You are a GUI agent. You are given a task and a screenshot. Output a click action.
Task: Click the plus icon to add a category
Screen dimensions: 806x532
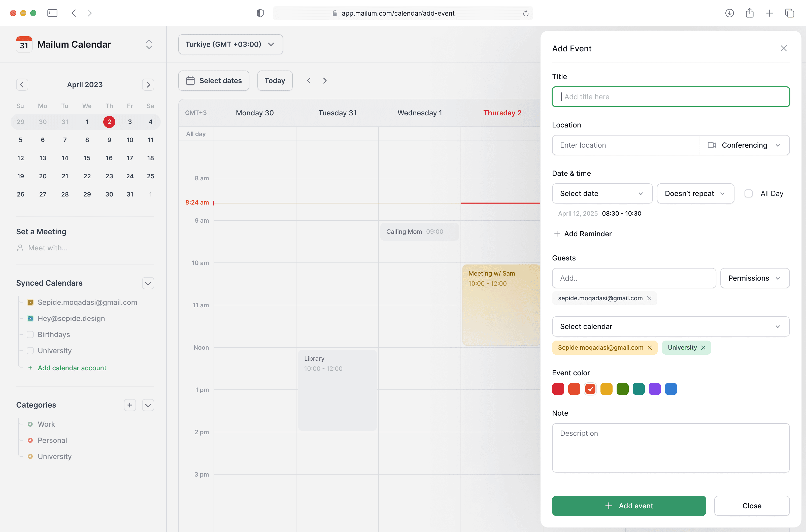[129, 405]
